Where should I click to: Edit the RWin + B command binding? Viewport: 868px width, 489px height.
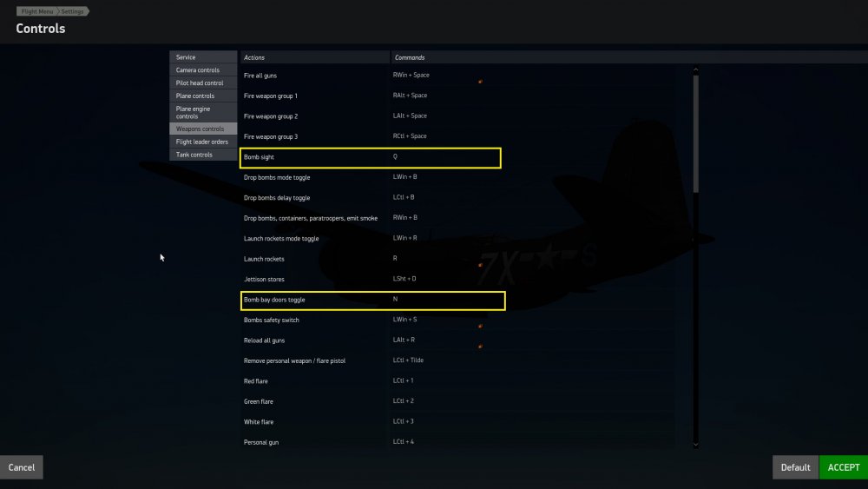(405, 218)
